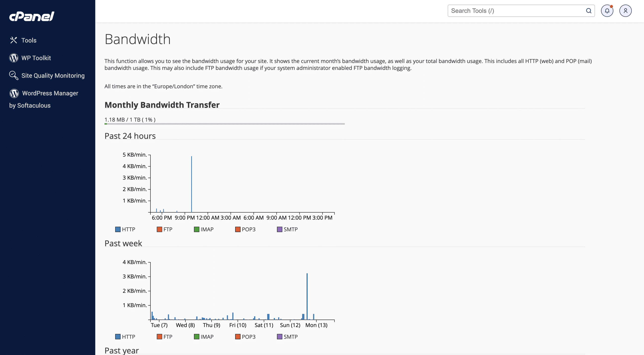The image size is (644, 355).
Task: Click the 'Mon (13)' axis label
Action: coord(316,325)
